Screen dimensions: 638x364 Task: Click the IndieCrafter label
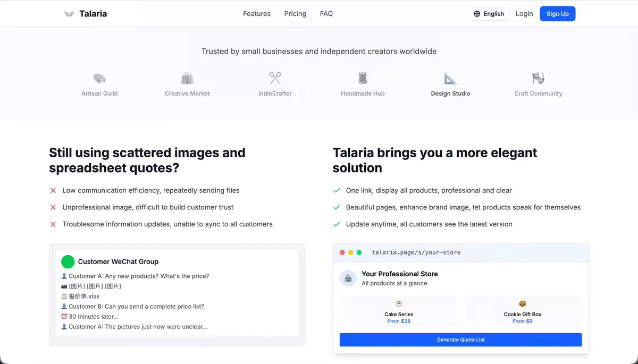pyautogui.click(x=275, y=94)
